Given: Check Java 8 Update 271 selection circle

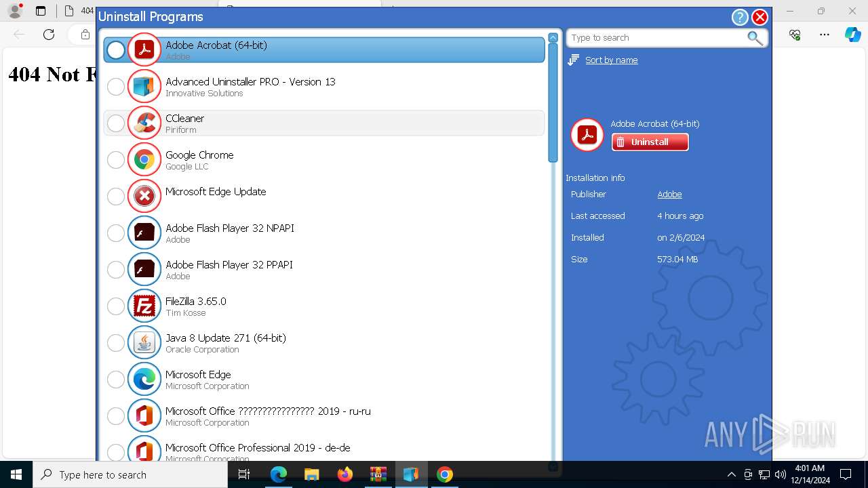Looking at the screenshot, I should [x=116, y=342].
